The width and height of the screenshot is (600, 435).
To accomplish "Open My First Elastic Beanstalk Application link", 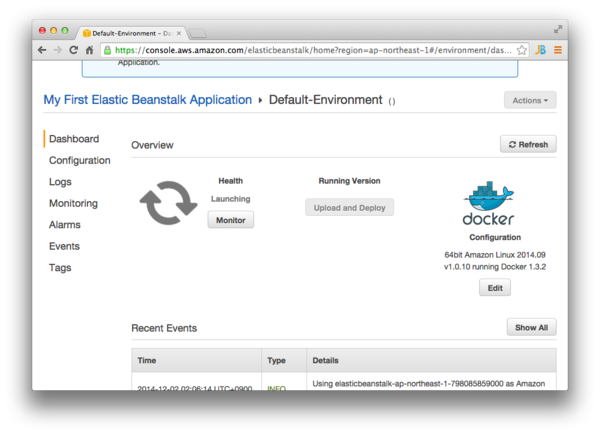I will click(x=148, y=100).
